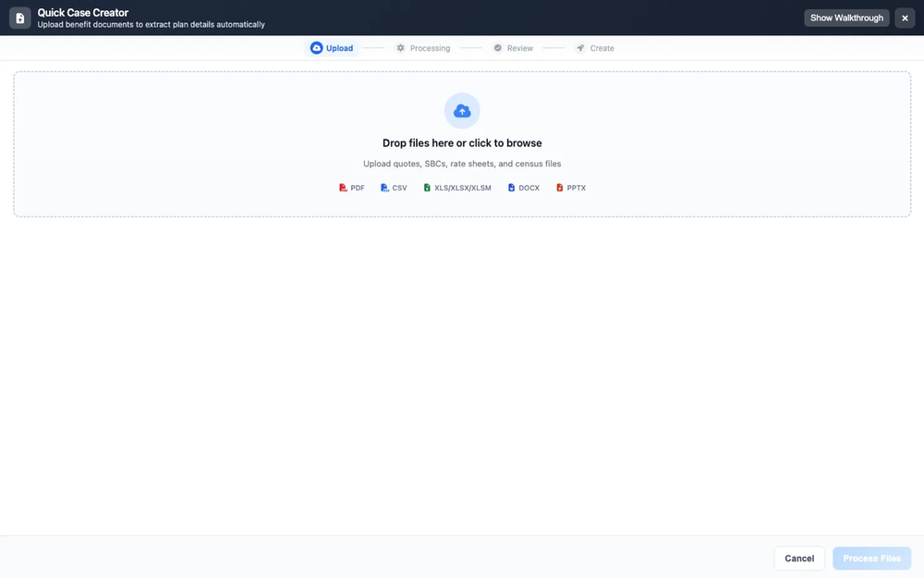Click the Quick Case Creator title
This screenshot has height=578, width=924.
(x=83, y=12)
